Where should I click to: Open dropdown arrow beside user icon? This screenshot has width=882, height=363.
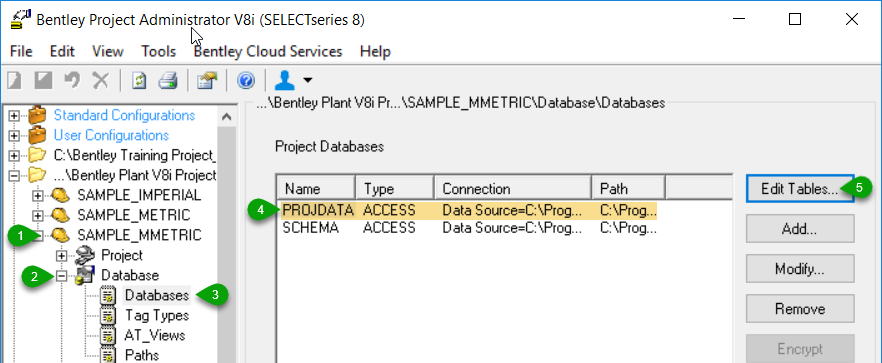[x=307, y=81]
